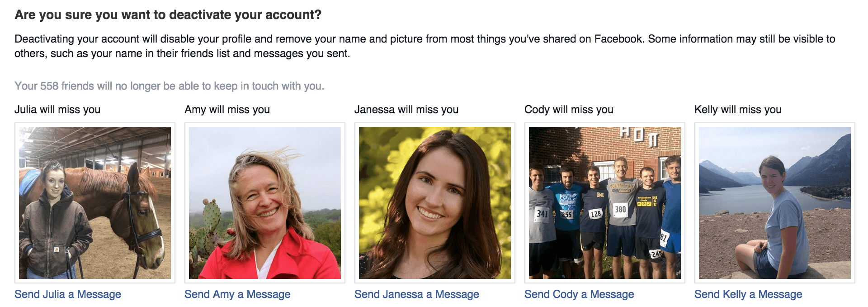Click the deactivate account confirmation heading
The height and width of the screenshot is (307, 868).
168,15
